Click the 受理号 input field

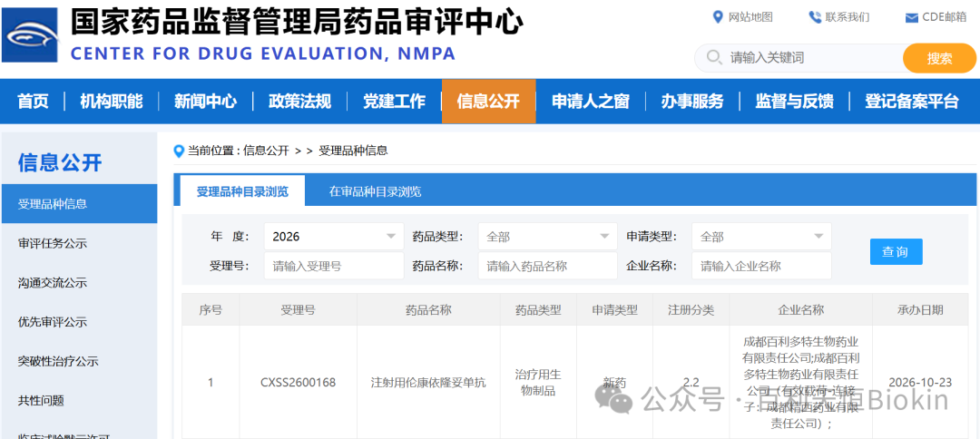(334, 266)
